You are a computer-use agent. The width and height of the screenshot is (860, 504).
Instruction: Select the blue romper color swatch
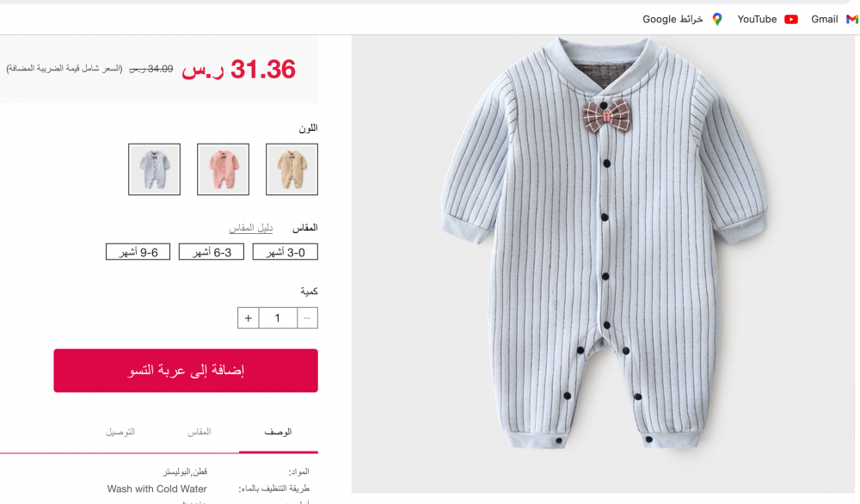154,169
